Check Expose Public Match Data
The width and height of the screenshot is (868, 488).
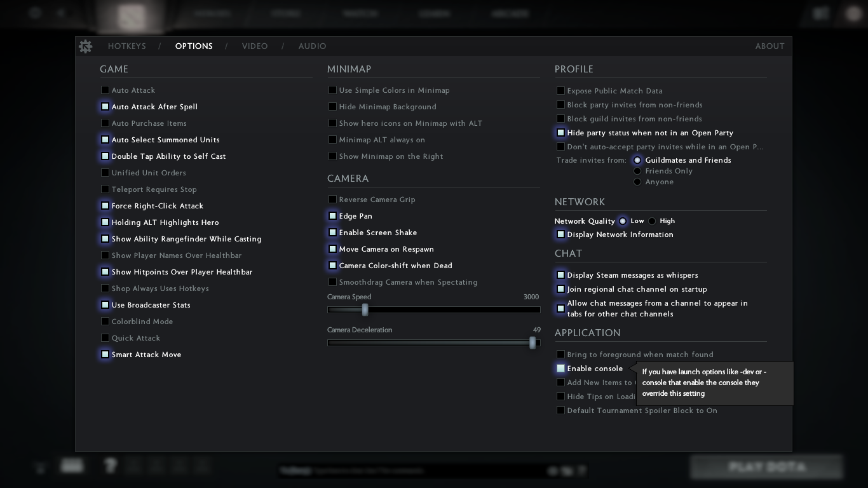coord(560,91)
